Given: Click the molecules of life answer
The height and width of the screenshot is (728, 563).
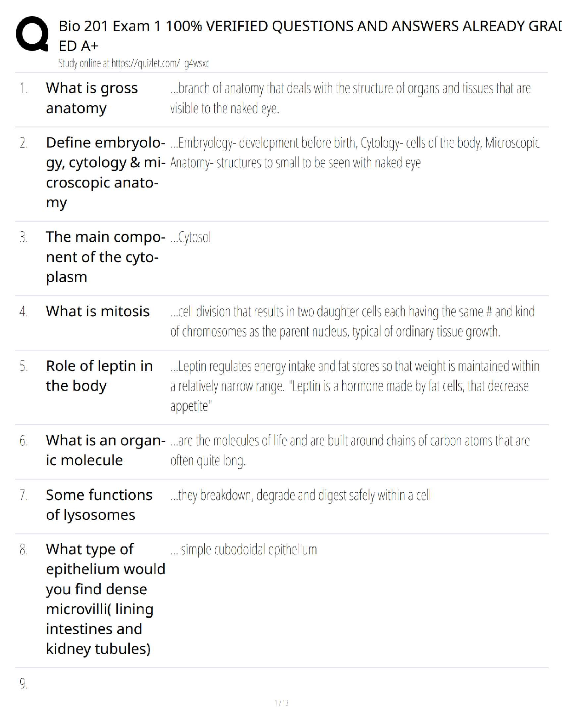Looking at the screenshot, I should pyautogui.click(x=350, y=450).
